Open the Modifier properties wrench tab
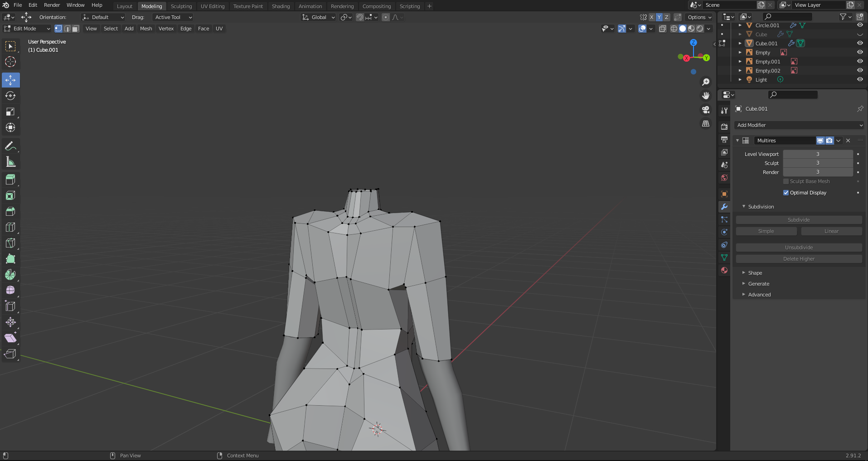 pyautogui.click(x=724, y=207)
